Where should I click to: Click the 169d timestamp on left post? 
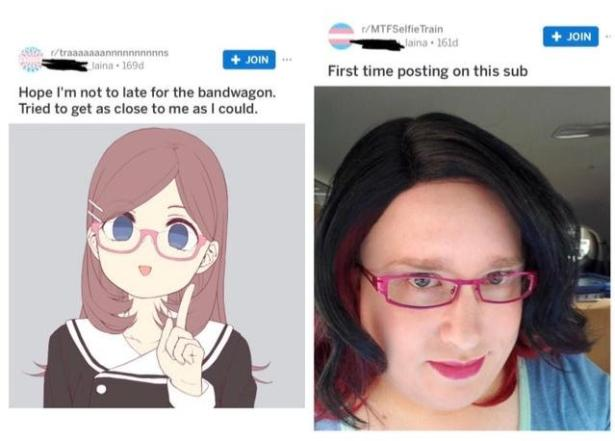coord(133,66)
